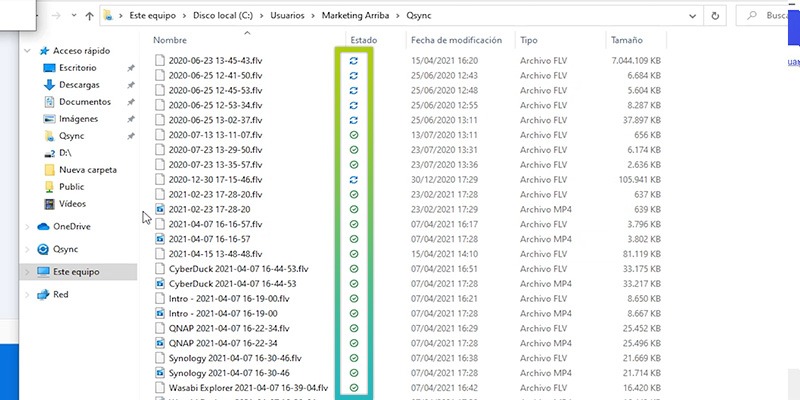Click sync status icon of 2020-12-30 17-15-46.flv
The width and height of the screenshot is (800, 400).
(x=354, y=180)
